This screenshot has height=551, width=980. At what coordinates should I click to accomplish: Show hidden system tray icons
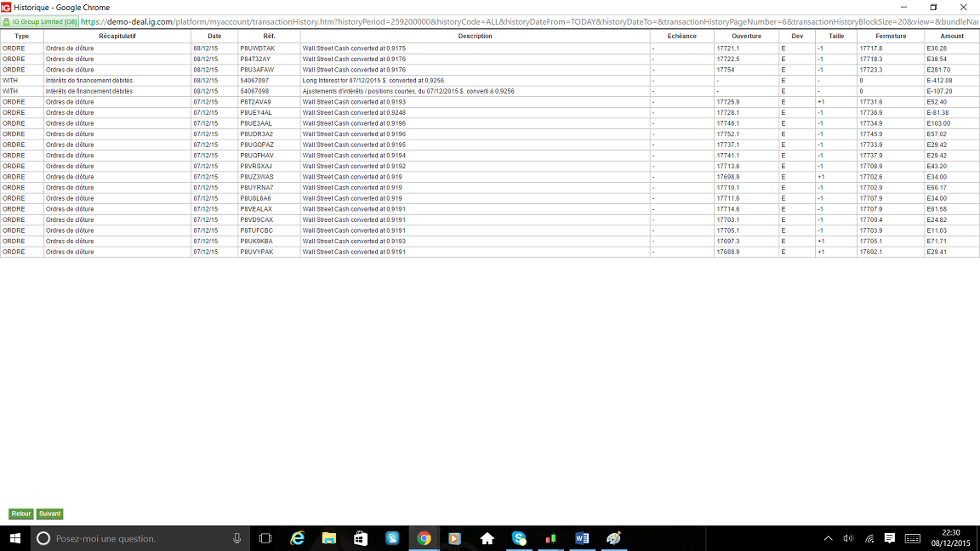coord(828,538)
